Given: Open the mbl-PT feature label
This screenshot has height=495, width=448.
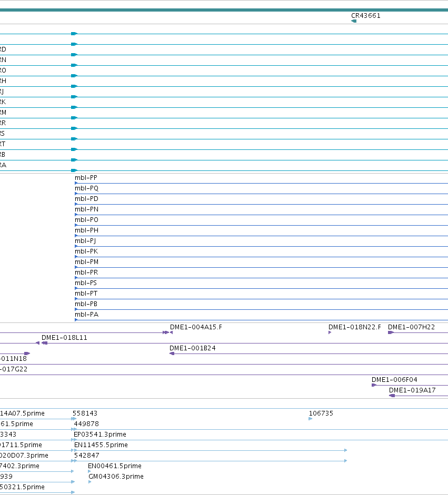Looking at the screenshot, I should pos(86,294).
